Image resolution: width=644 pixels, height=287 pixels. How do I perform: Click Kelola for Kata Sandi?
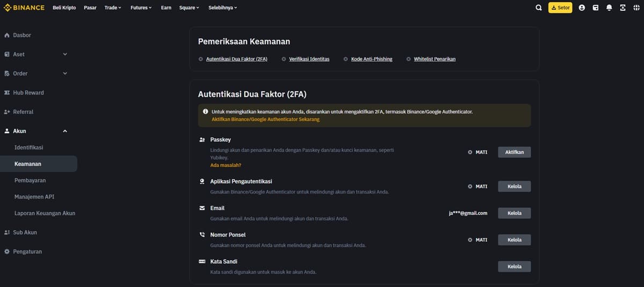pyautogui.click(x=514, y=267)
